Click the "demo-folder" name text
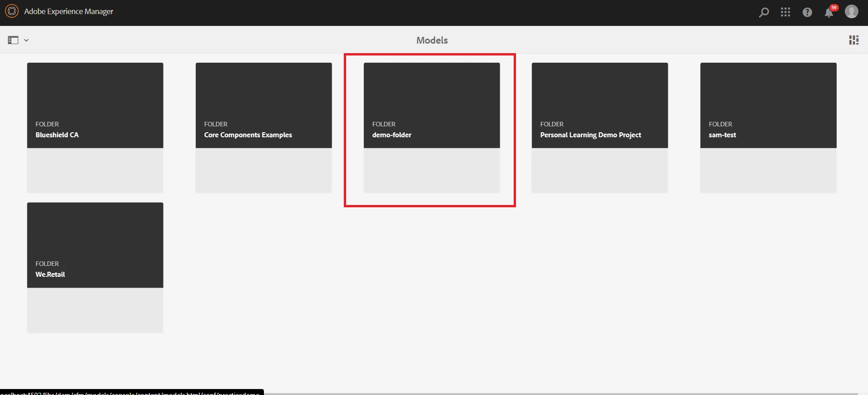The height and width of the screenshot is (395, 868). click(x=392, y=135)
